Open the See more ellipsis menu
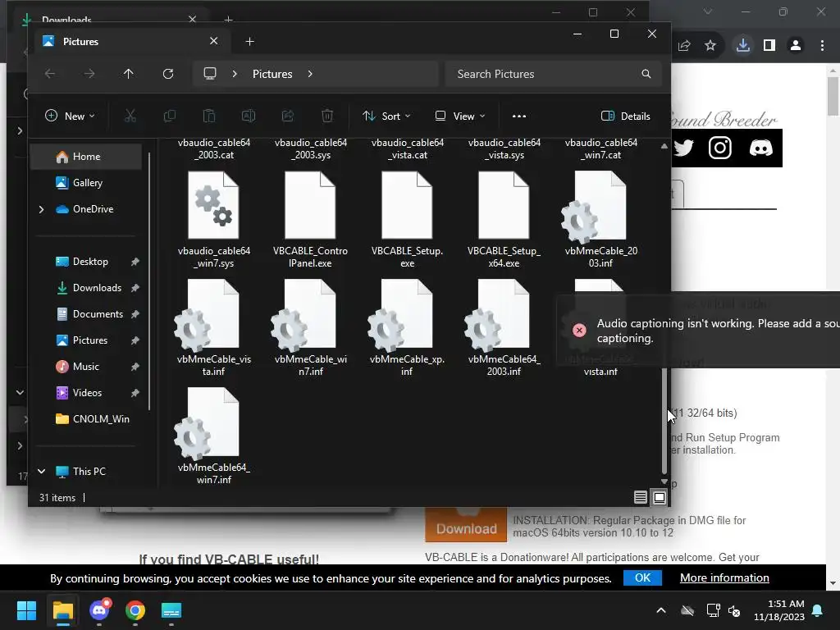Viewport: 840px width, 630px height. point(519,116)
